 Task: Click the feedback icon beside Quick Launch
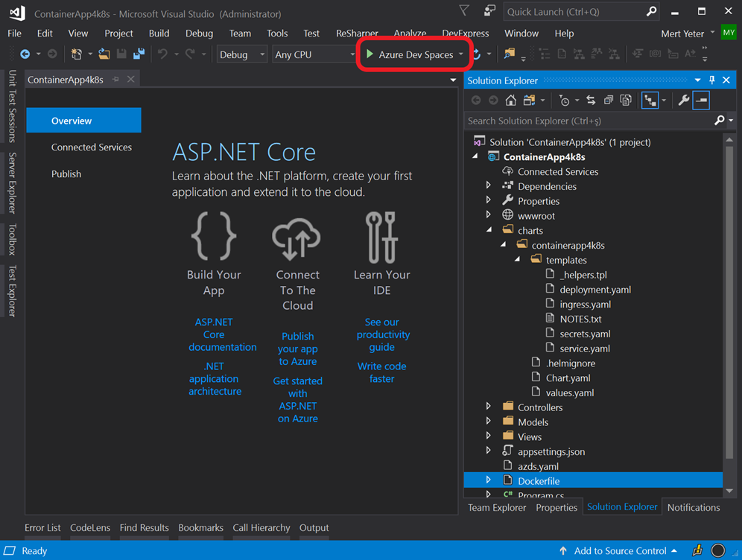coord(489,11)
